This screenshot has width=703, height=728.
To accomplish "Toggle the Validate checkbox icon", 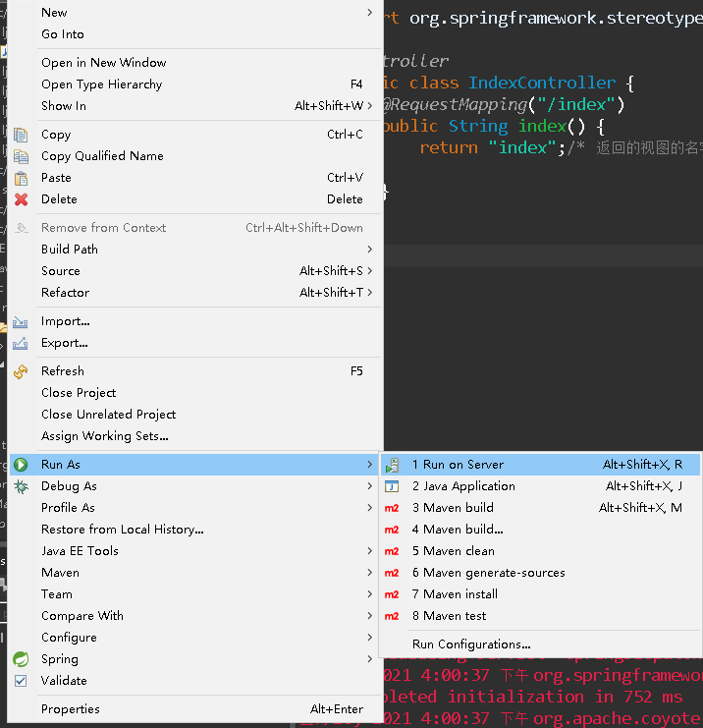I will click(21, 681).
